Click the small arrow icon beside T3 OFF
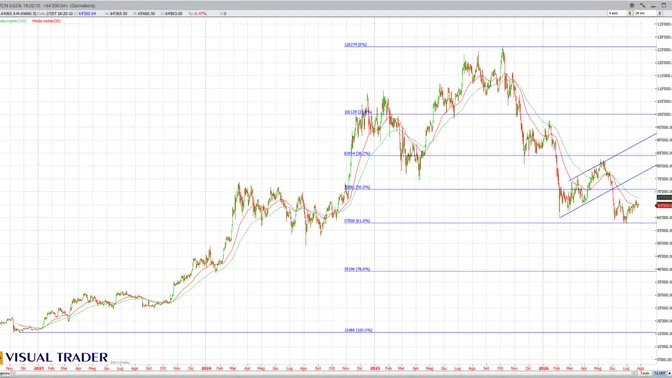 [669, 373]
